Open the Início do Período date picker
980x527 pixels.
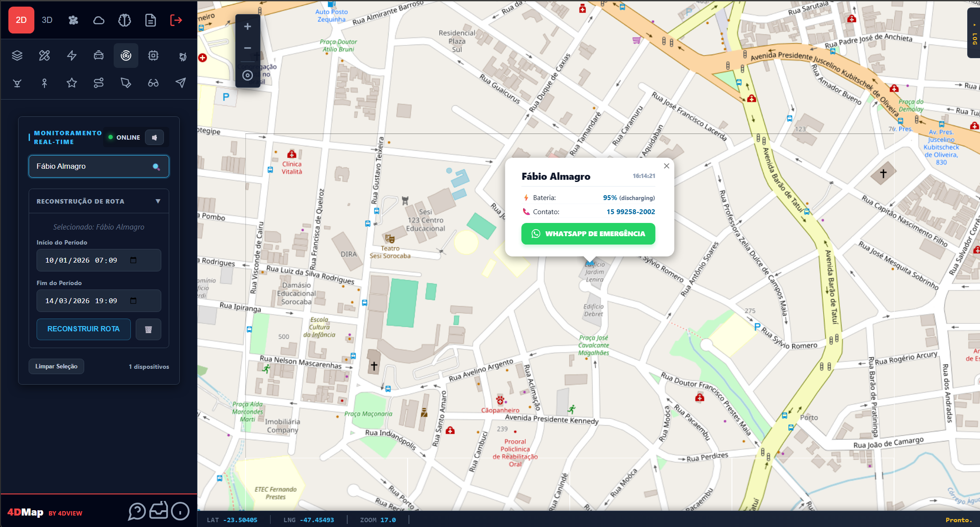click(134, 260)
